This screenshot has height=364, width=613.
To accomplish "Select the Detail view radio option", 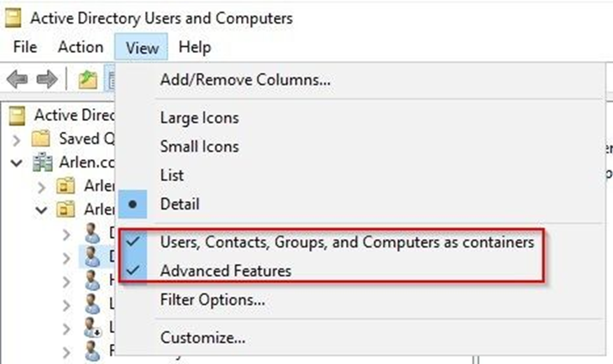I will (x=180, y=204).
